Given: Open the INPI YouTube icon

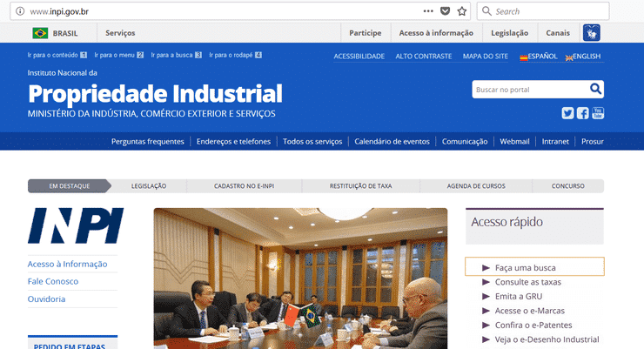Looking at the screenshot, I should click(x=598, y=113).
